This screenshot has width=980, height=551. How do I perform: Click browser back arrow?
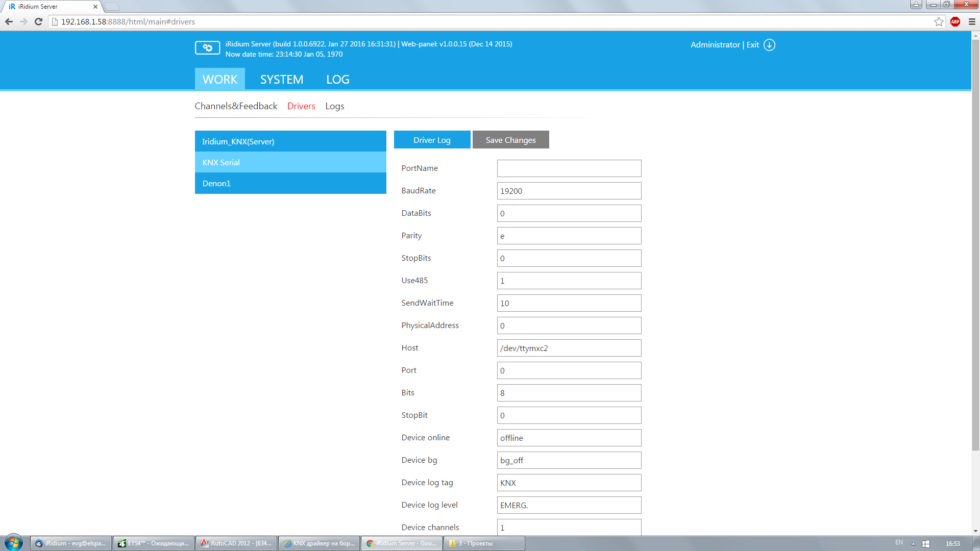[9, 22]
